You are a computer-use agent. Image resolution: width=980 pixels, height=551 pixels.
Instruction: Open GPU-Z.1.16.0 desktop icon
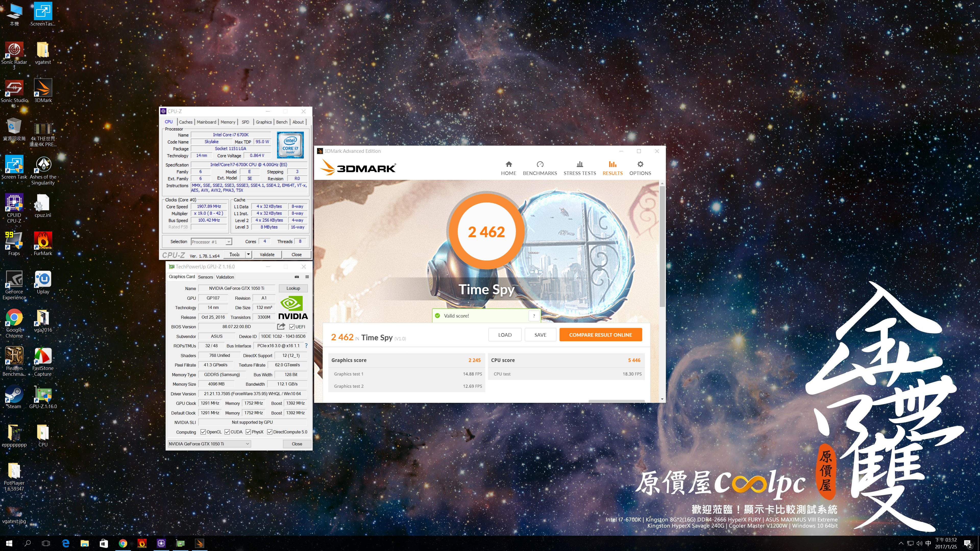click(x=43, y=397)
